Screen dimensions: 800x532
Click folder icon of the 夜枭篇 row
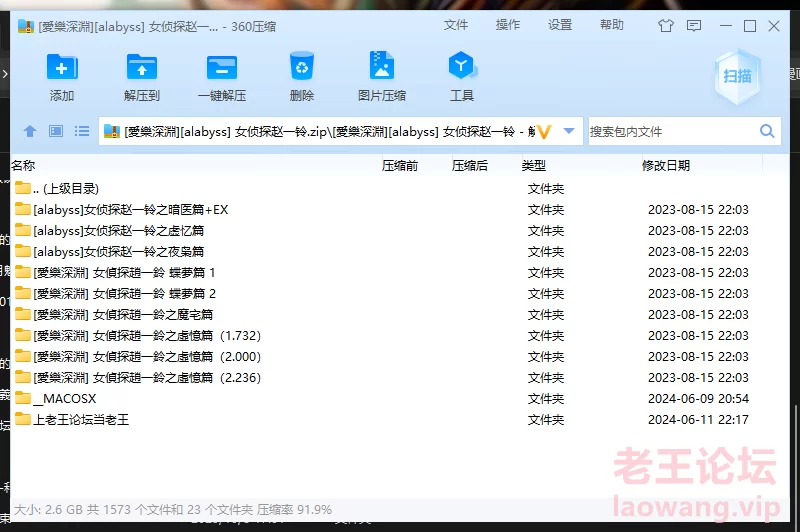point(22,250)
